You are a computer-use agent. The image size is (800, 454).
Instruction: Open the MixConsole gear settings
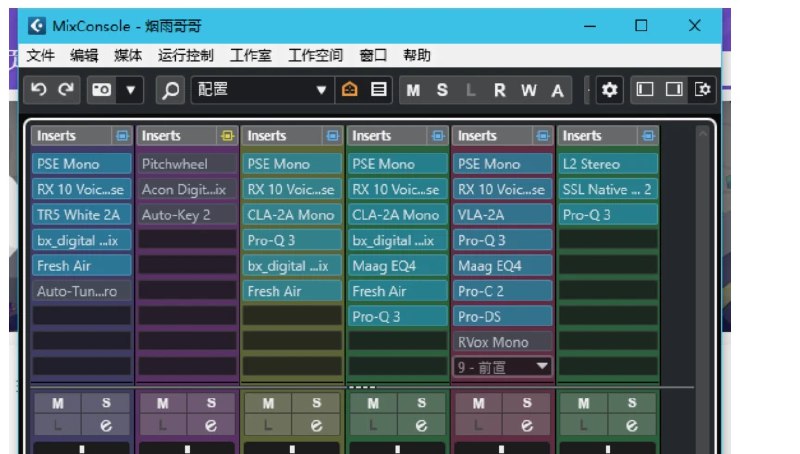(x=609, y=90)
